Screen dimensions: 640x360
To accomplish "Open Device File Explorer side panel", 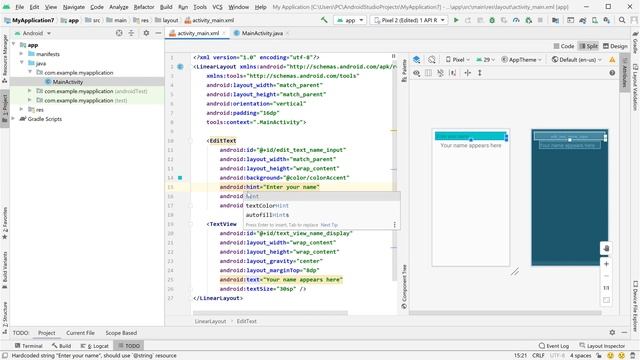I will pos(635,305).
